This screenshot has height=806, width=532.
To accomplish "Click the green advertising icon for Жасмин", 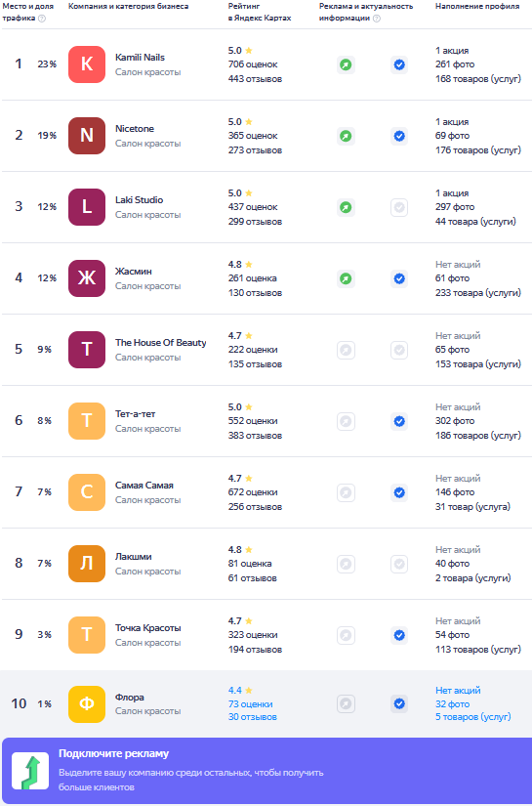I will point(347,278).
